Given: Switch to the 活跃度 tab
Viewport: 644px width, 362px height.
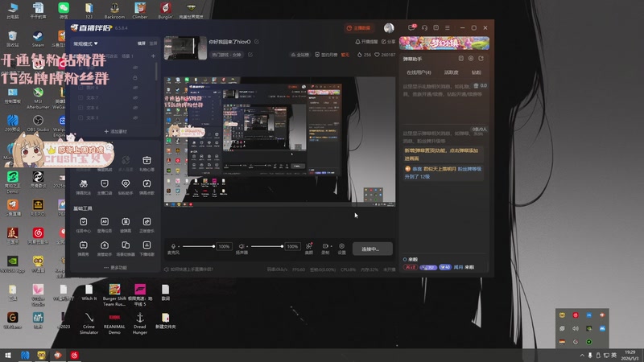Looking at the screenshot, I should (x=451, y=72).
